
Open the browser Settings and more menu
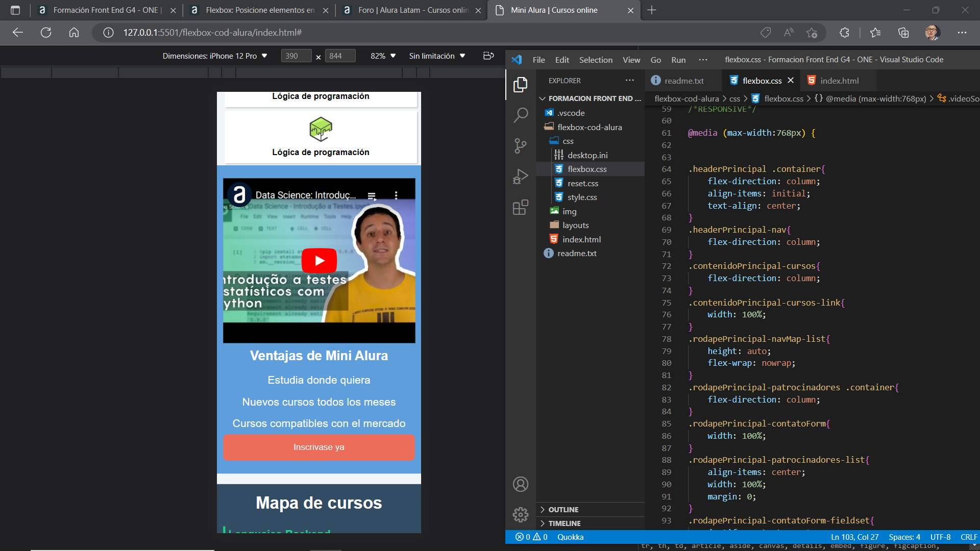point(962,33)
